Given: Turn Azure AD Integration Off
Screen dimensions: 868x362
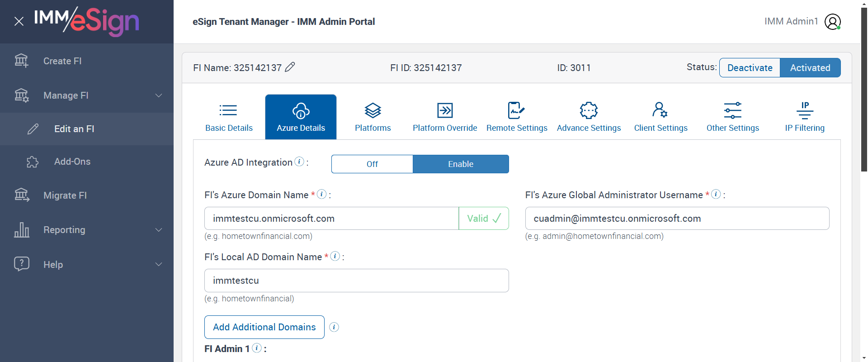Looking at the screenshot, I should tap(372, 164).
